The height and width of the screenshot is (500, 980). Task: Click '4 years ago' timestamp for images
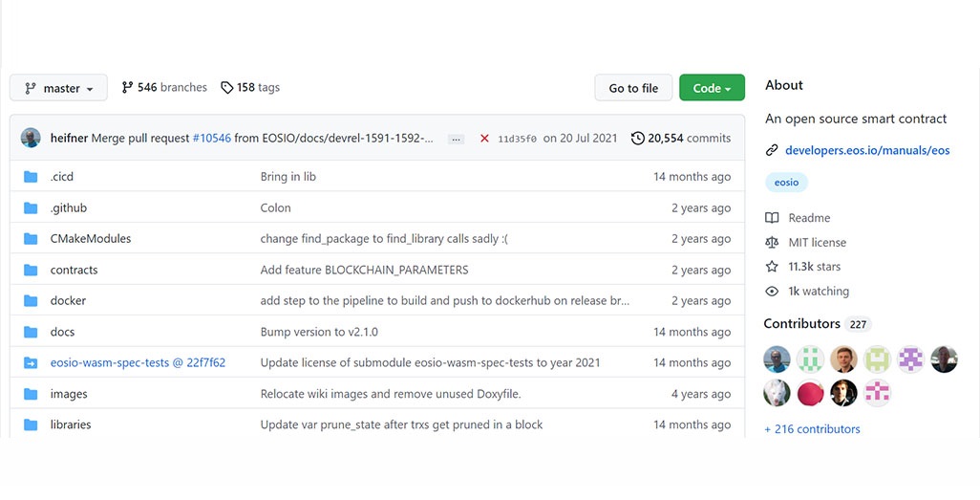click(701, 394)
